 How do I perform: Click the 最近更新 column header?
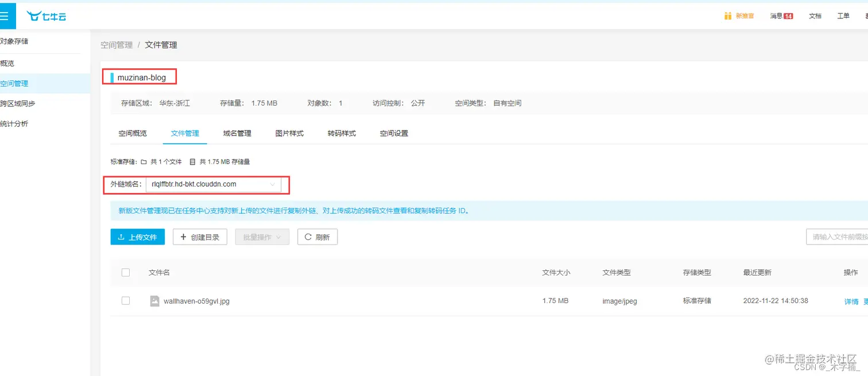(757, 273)
